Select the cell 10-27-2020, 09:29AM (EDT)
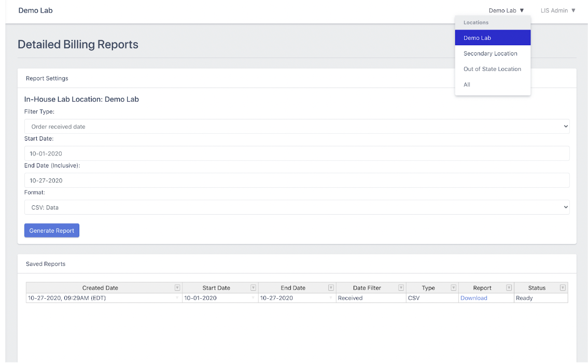 coord(104,298)
